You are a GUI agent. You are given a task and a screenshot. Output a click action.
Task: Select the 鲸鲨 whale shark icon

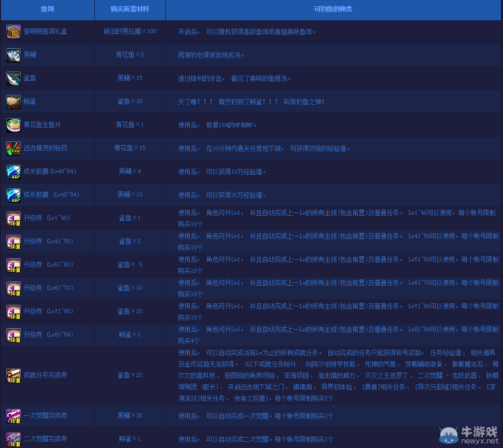point(13,102)
